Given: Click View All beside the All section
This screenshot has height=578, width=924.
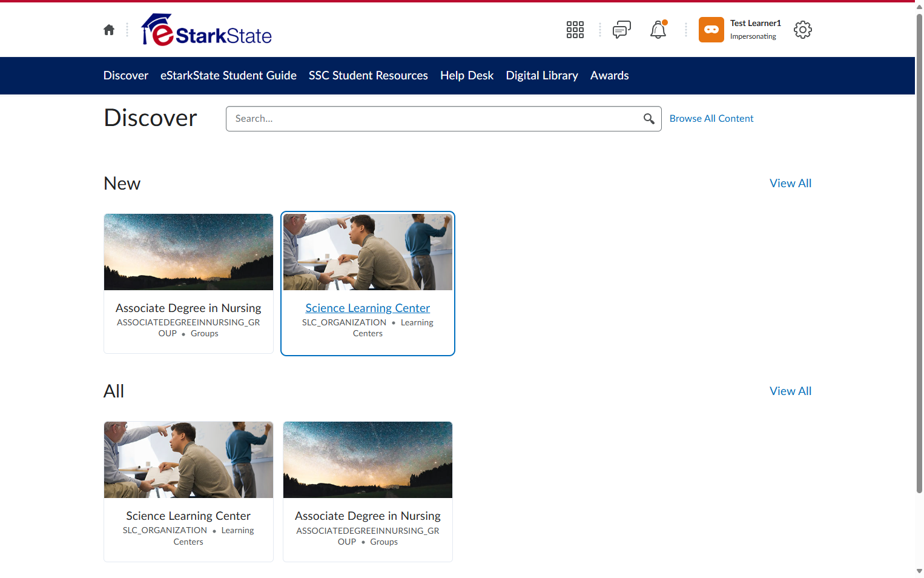Looking at the screenshot, I should tap(790, 391).
